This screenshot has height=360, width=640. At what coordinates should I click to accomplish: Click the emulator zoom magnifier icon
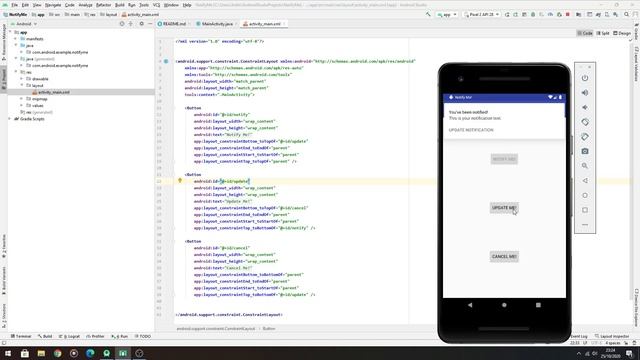coord(585,166)
